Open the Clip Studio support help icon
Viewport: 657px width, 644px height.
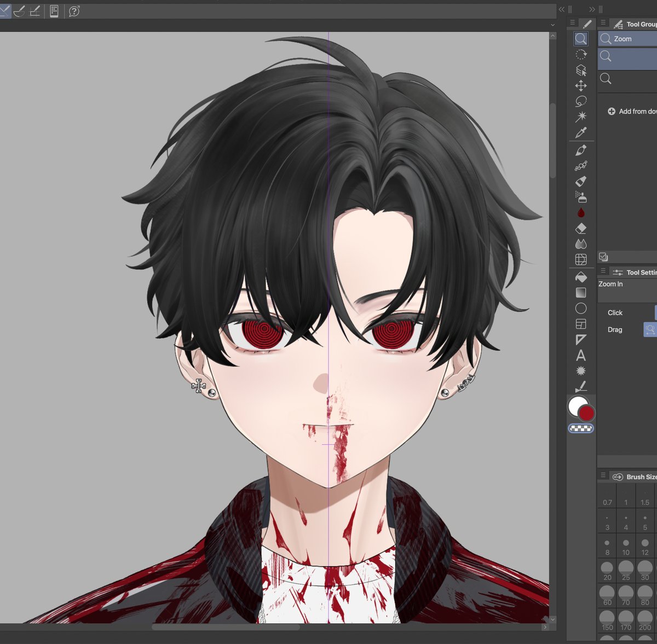tap(74, 11)
